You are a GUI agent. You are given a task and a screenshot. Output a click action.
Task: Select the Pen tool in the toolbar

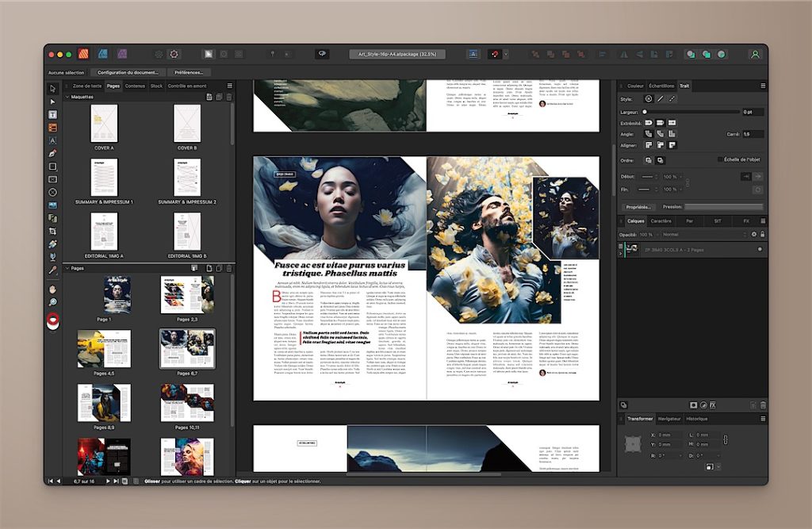[53, 153]
